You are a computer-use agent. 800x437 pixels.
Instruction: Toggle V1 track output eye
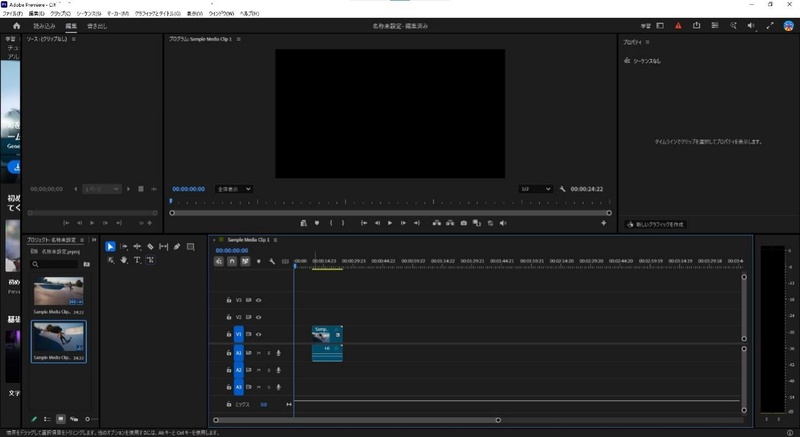[259, 335]
